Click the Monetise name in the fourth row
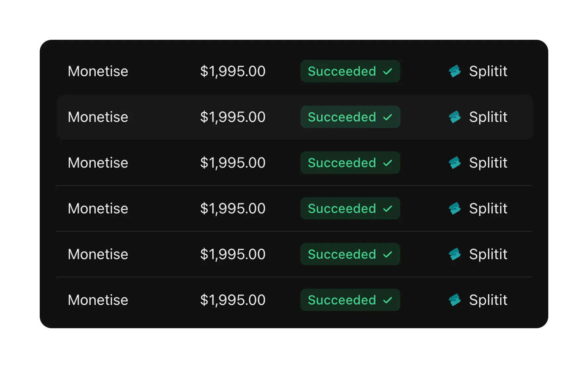Viewport: 588px width, 368px height. click(98, 209)
